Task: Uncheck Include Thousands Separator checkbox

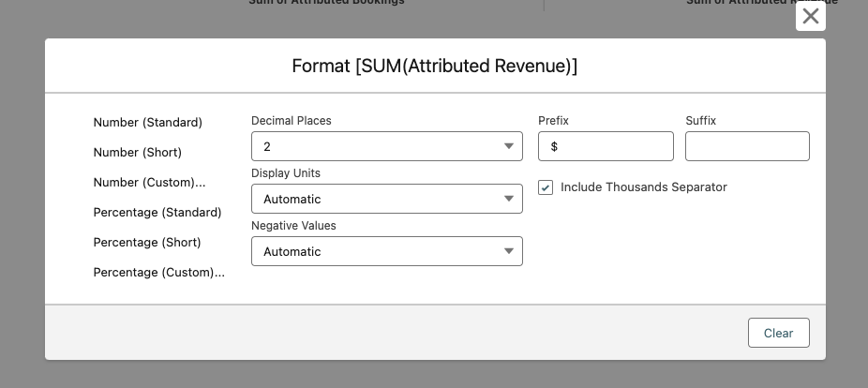Action: point(546,187)
